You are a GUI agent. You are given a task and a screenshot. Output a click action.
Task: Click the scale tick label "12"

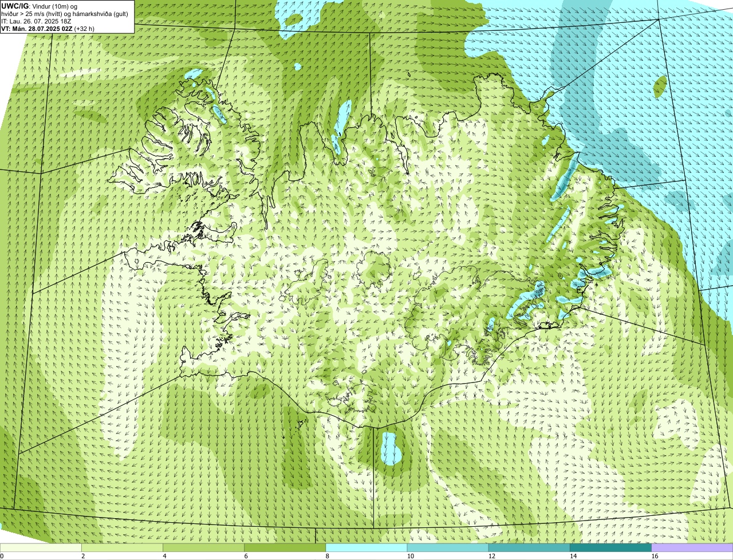pos(491,555)
